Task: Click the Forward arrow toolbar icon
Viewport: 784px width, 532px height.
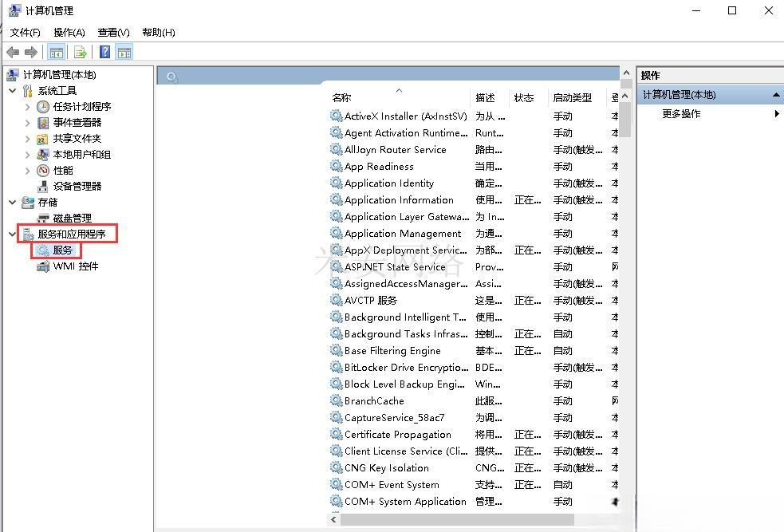Action: pyautogui.click(x=31, y=52)
